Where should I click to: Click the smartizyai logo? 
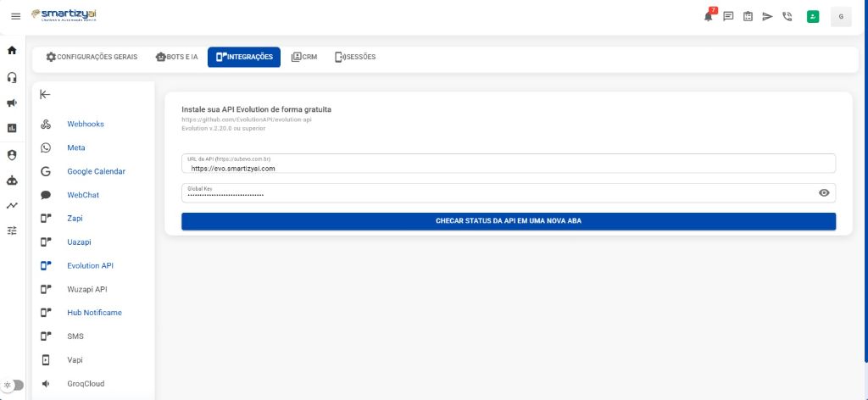(x=64, y=15)
